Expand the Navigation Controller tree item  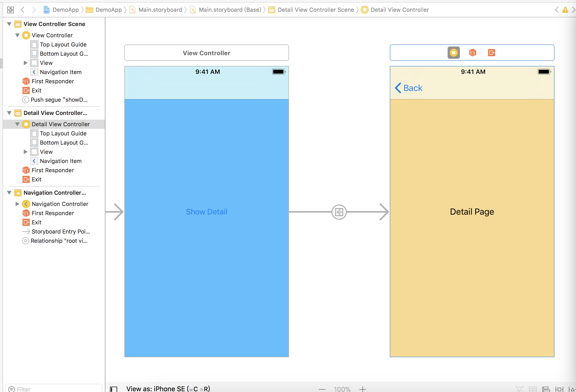point(17,204)
